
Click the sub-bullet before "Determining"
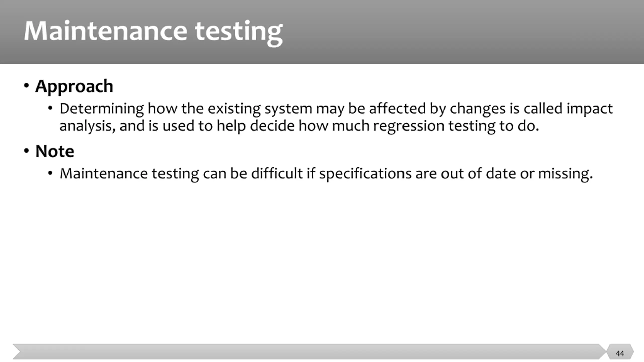(x=50, y=109)
